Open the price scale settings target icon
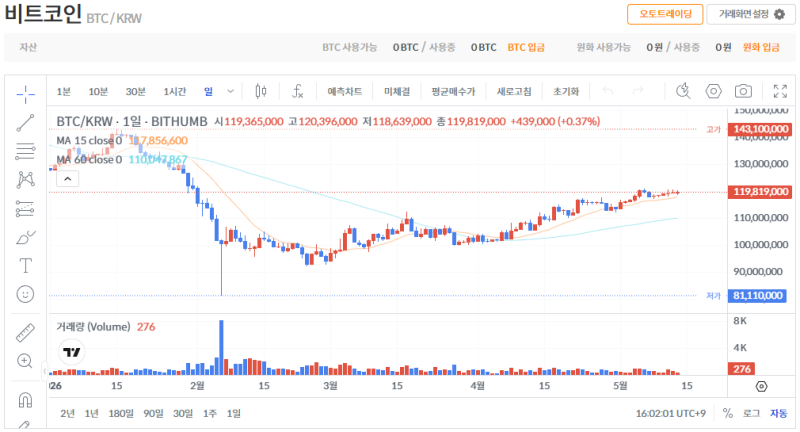The height and width of the screenshot is (432, 800). tap(761, 386)
